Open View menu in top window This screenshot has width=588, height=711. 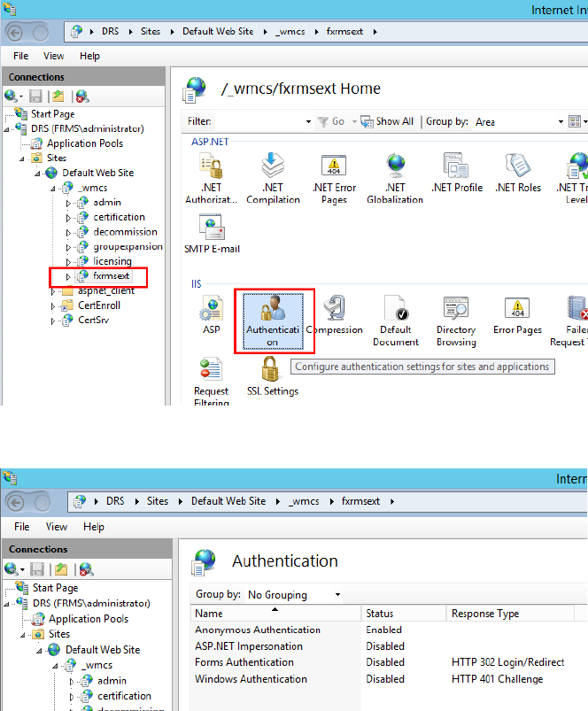tap(53, 56)
